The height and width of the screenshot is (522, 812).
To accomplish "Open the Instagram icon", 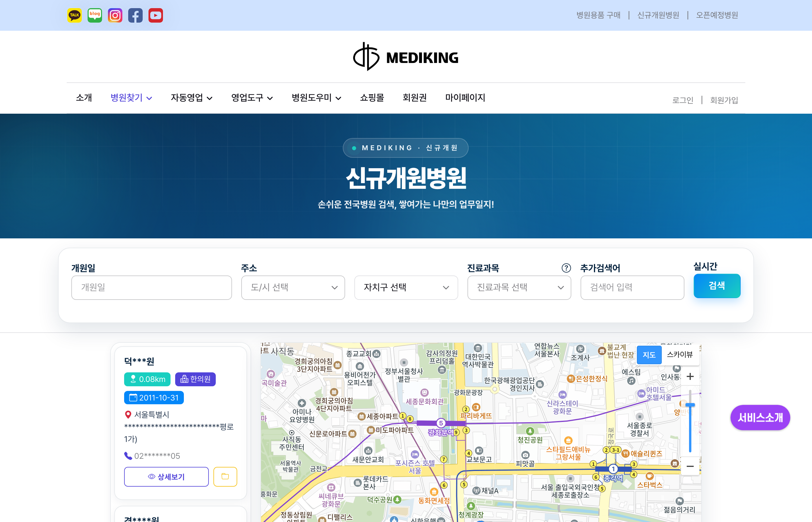I will click(115, 15).
